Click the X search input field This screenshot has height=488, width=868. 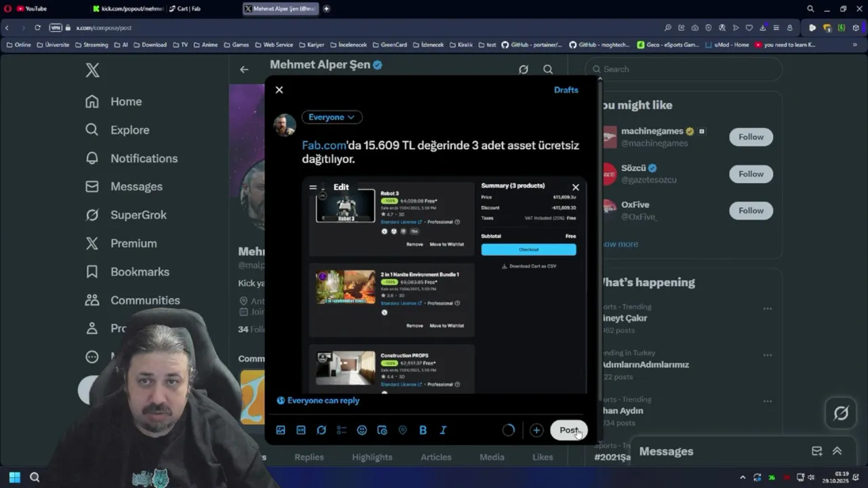pos(685,69)
